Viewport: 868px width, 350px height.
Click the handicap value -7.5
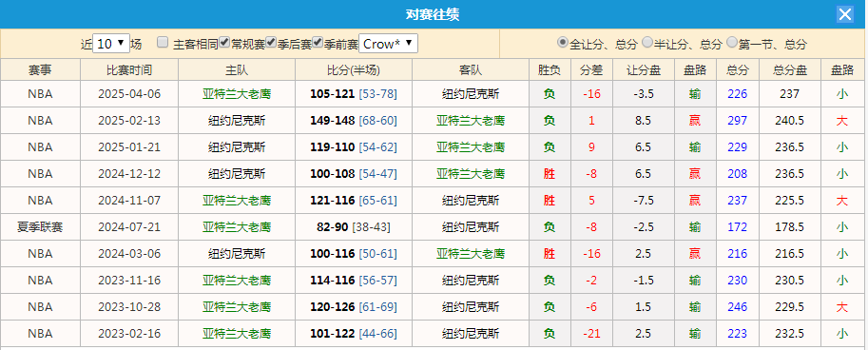pos(644,201)
